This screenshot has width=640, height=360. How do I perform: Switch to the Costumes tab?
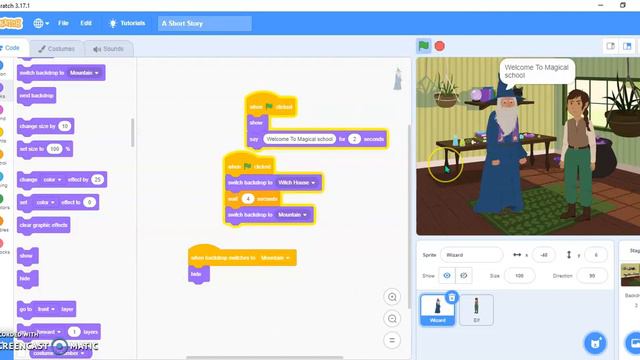[56, 49]
